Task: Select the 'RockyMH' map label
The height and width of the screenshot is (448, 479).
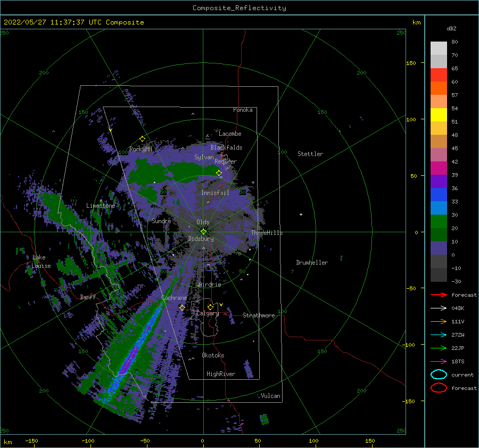Action: click(x=141, y=149)
